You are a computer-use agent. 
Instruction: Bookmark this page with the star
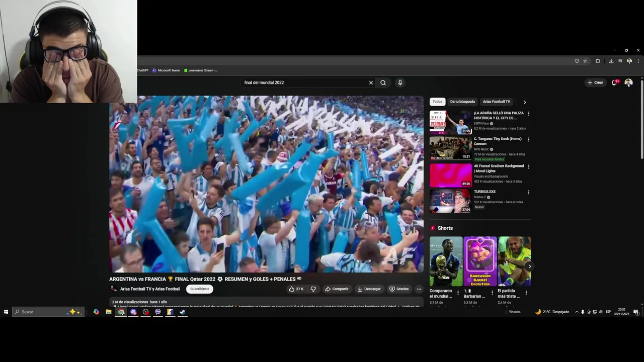(x=585, y=61)
